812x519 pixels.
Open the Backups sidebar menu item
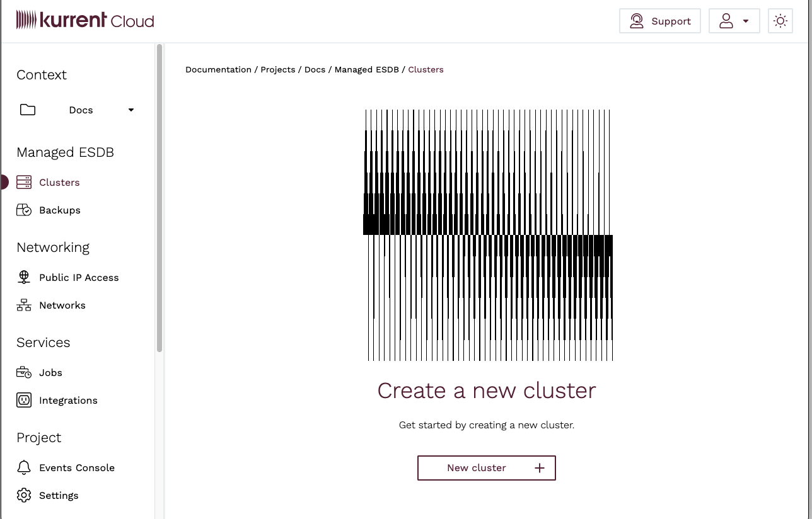(60, 210)
